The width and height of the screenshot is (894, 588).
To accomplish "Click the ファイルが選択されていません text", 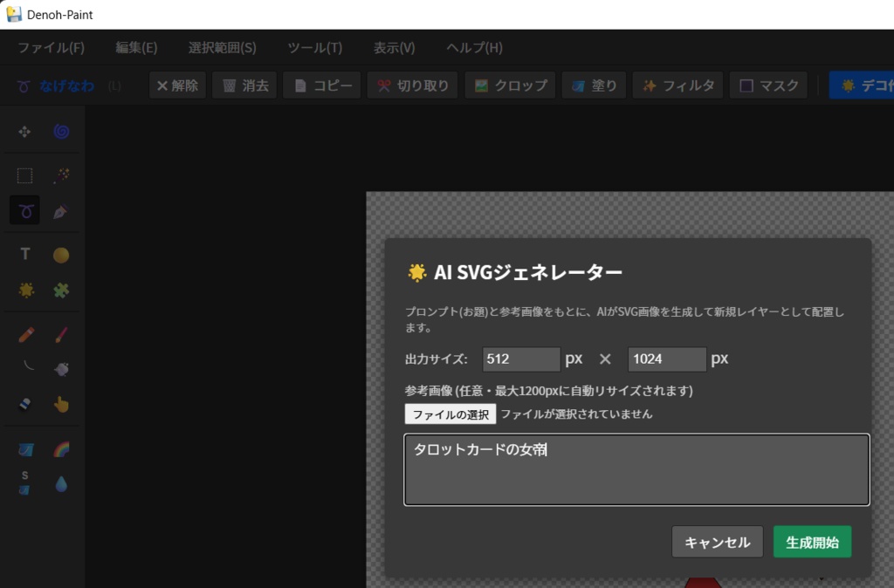I will coord(576,414).
